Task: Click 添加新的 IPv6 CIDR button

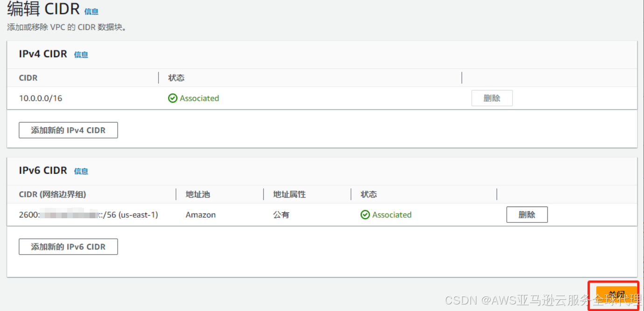Action: tap(68, 247)
